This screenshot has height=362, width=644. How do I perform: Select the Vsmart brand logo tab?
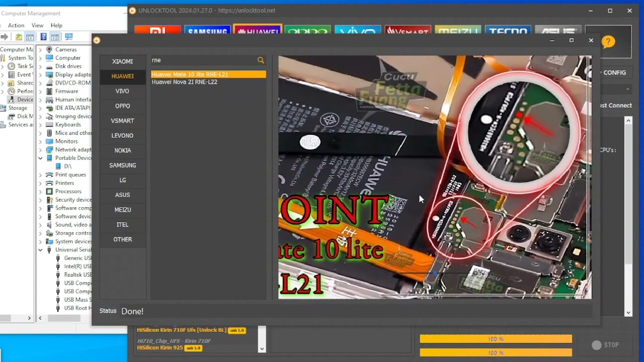[408, 31]
